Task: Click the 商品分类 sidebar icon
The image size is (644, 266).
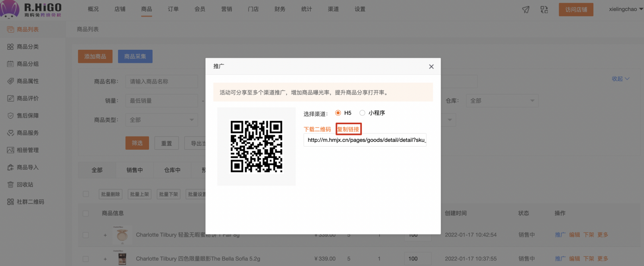Action: [10, 47]
